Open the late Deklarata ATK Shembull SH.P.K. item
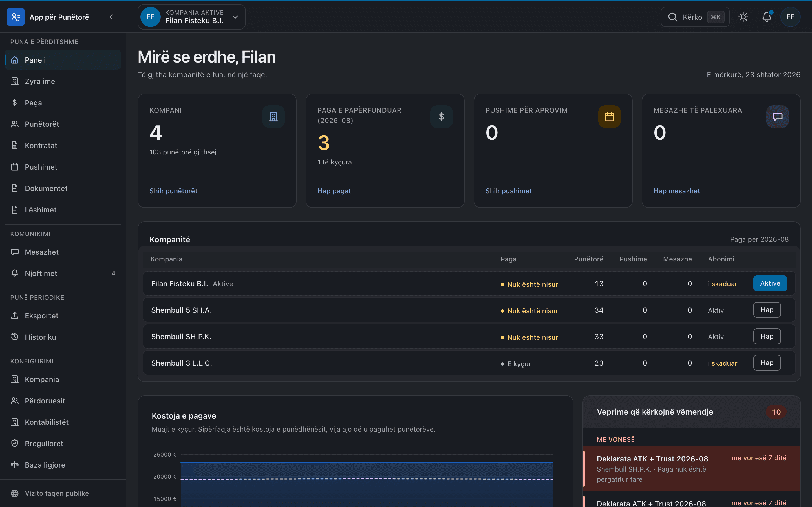812x507 pixels. click(692, 469)
